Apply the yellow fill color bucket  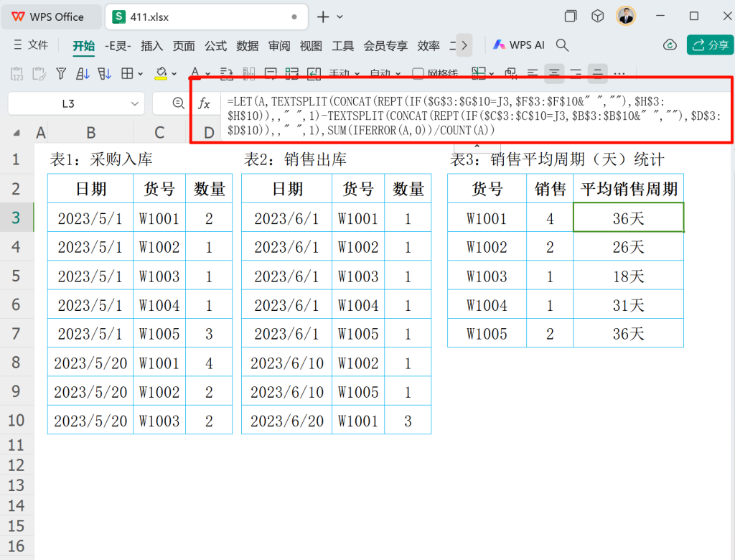click(161, 74)
